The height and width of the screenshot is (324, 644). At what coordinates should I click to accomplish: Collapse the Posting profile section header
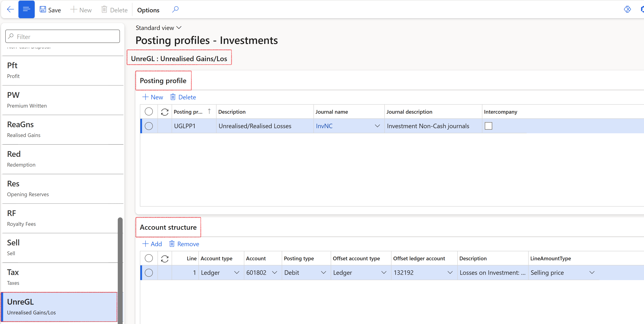[x=163, y=81]
